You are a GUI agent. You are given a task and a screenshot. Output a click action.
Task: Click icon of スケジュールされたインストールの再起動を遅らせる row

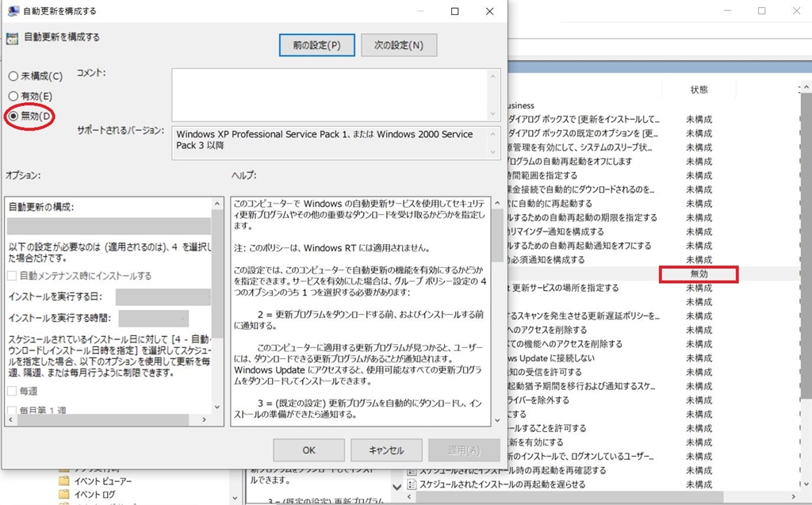coord(412,484)
